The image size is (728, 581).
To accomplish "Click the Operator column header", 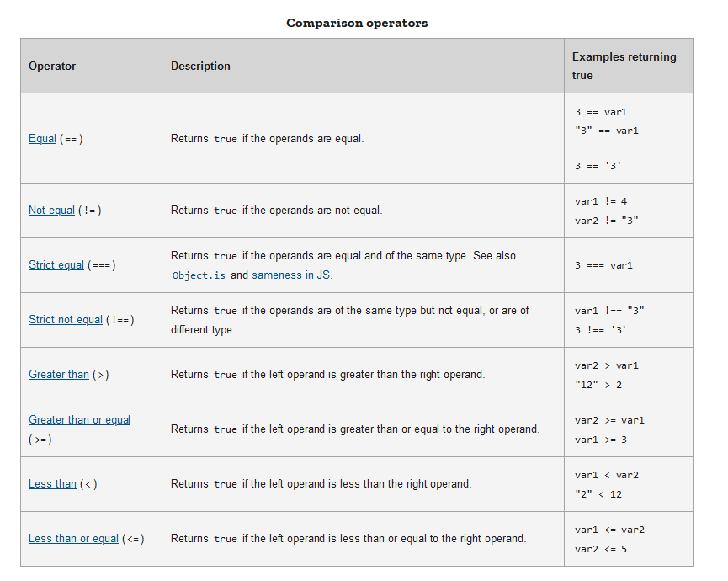I will [52, 67].
